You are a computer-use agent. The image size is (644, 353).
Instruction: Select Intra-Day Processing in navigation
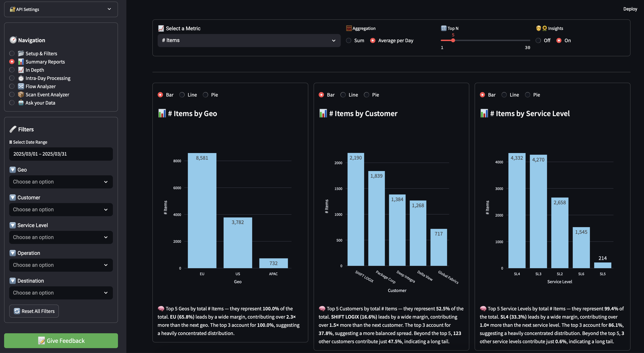[x=12, y=78]
